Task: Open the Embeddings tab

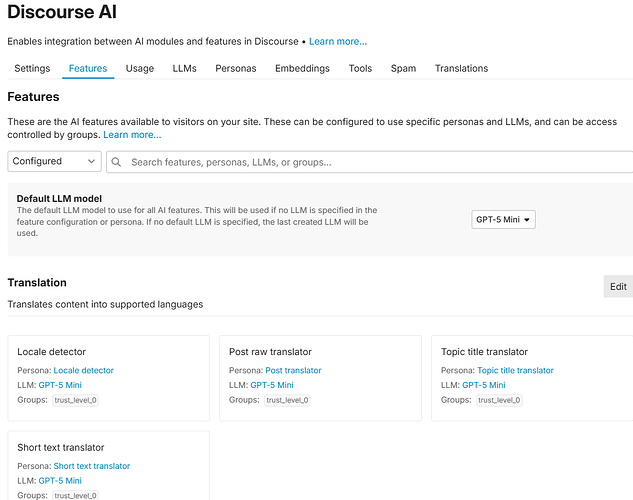Action: pos(302,68)
